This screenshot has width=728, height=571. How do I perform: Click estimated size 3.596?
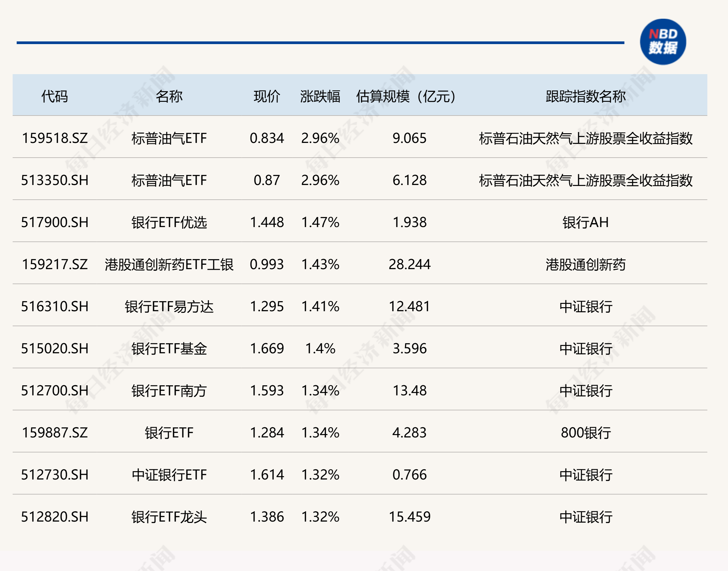click(409, 349)
